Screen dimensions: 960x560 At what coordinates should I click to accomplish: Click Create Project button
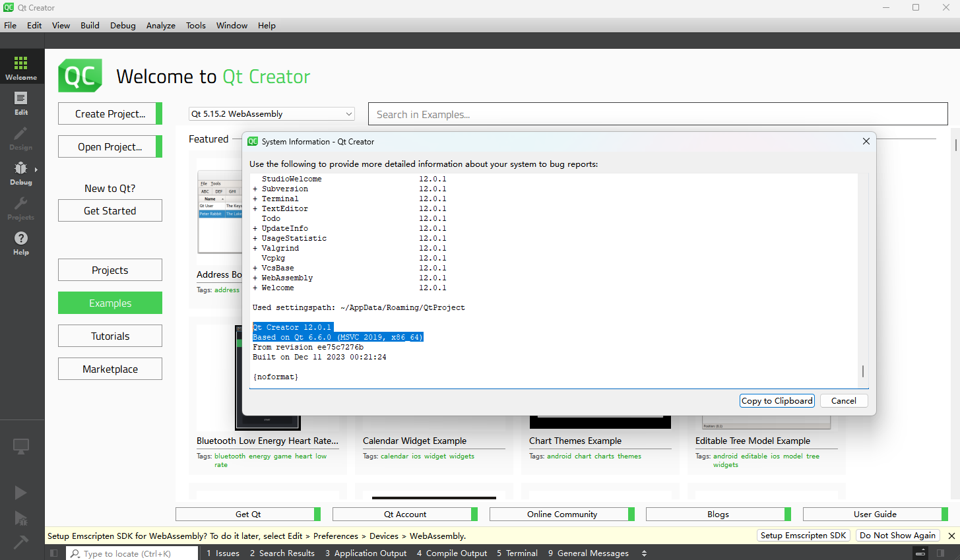(x=110, y=113)
